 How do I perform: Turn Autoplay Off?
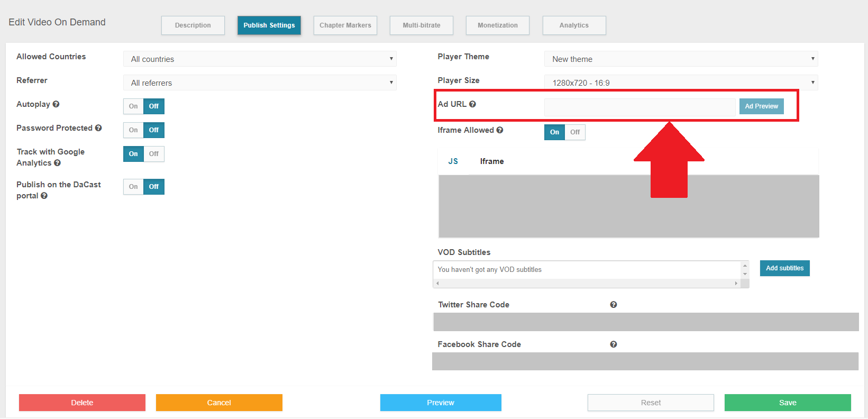[x=154, y=106]
